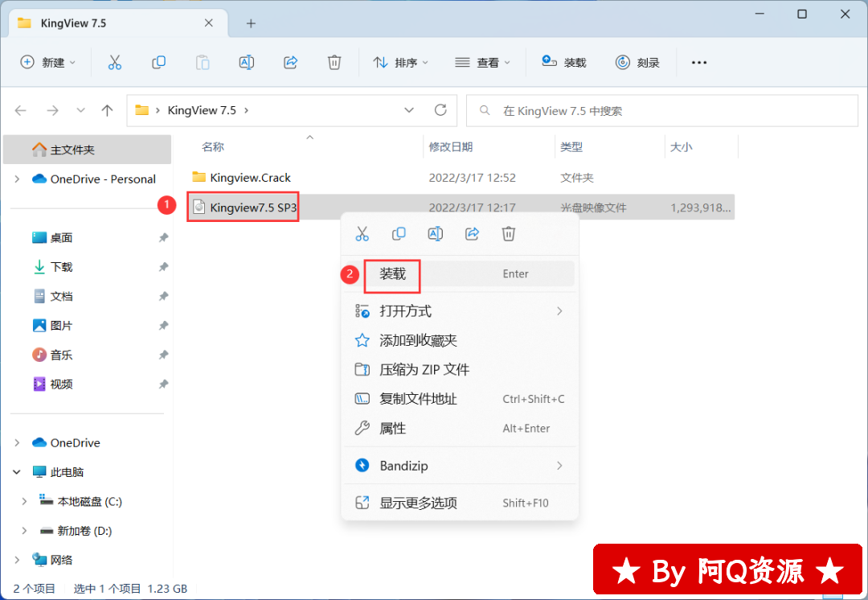Choose Mount (装载) from the context menu
This screenshot has width=868, height=600.
tap(460, 273)
